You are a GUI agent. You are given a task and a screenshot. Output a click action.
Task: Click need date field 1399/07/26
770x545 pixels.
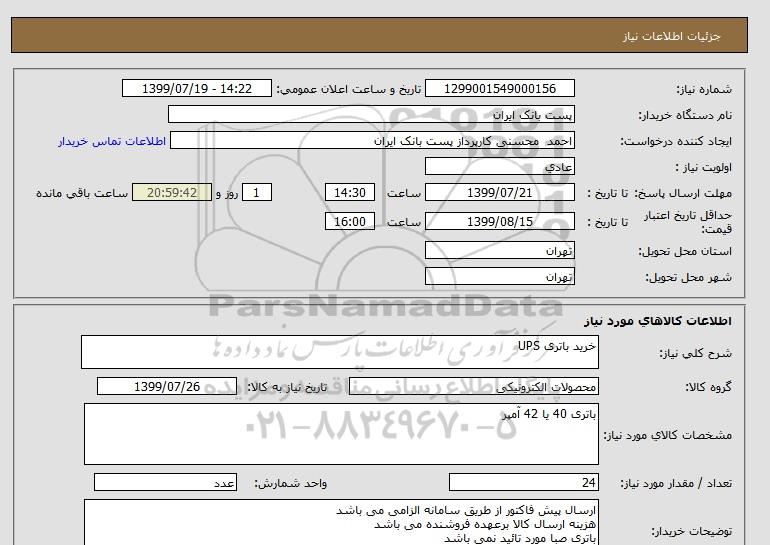tap(167, 386)
